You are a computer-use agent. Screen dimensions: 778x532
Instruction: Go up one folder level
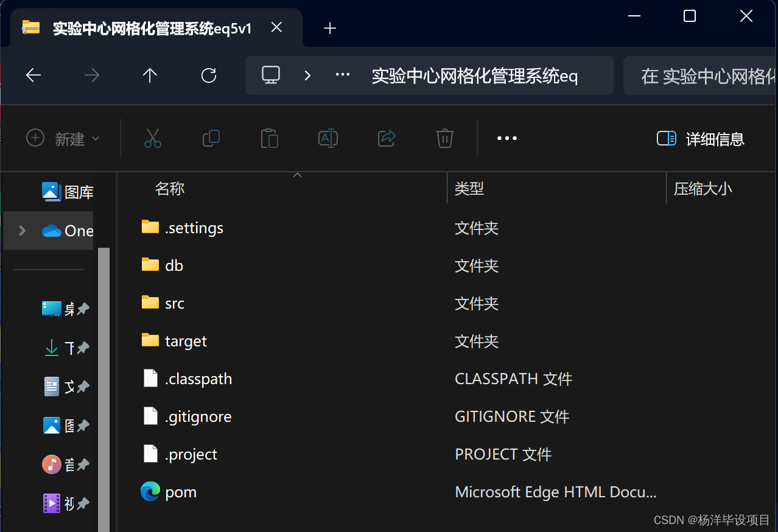pyautogui.click(x=150, y=75)
